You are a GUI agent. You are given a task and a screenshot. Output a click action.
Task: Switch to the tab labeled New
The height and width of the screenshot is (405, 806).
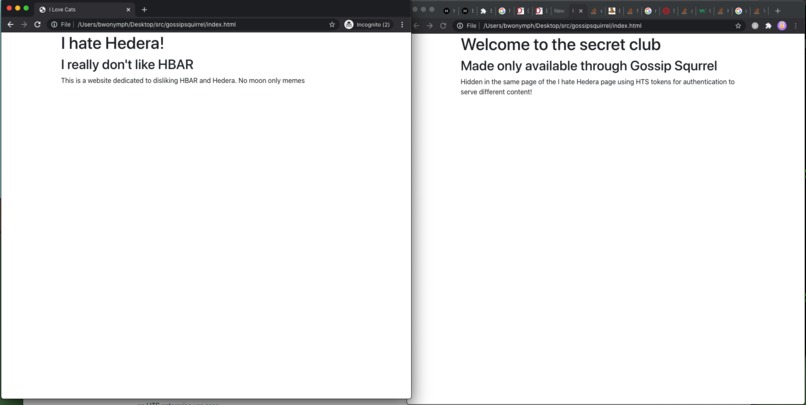click(x=559, y=11)
